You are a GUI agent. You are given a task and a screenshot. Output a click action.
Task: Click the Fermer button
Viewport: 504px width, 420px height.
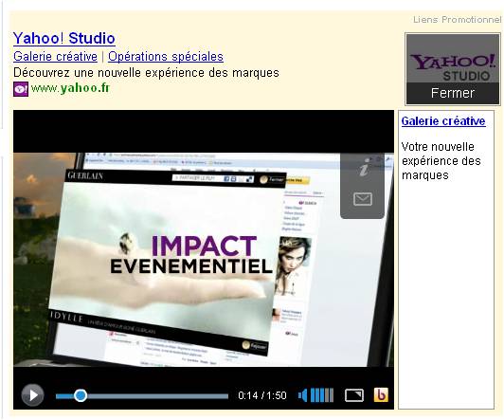453,93
